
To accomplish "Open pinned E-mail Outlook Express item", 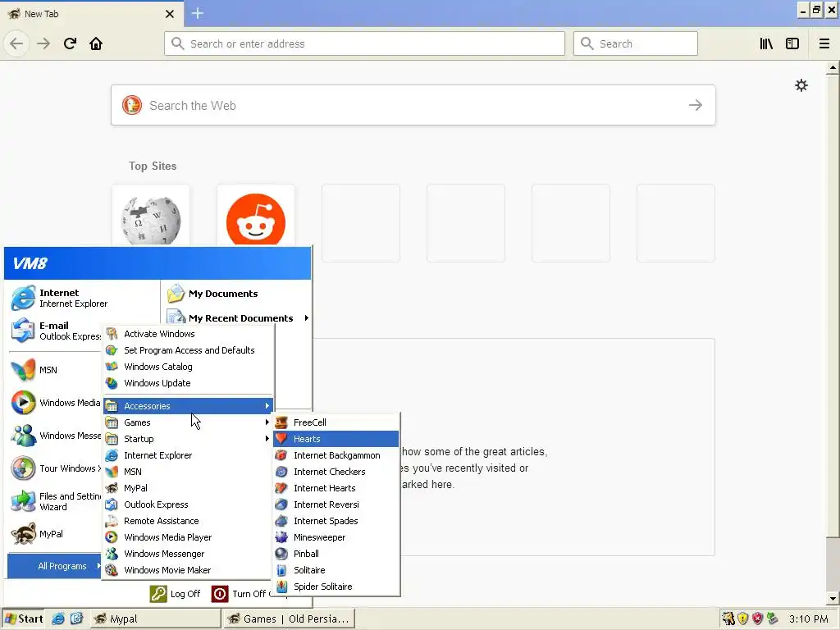I will 55,331.
